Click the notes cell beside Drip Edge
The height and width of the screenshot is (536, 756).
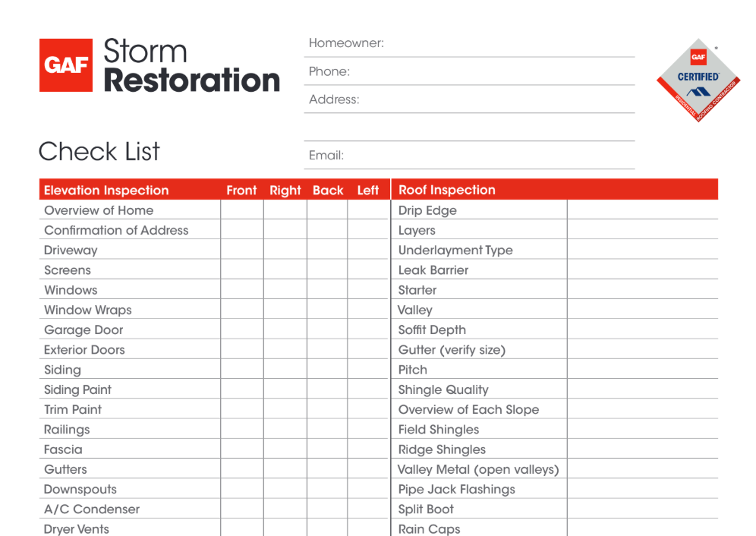643,210
